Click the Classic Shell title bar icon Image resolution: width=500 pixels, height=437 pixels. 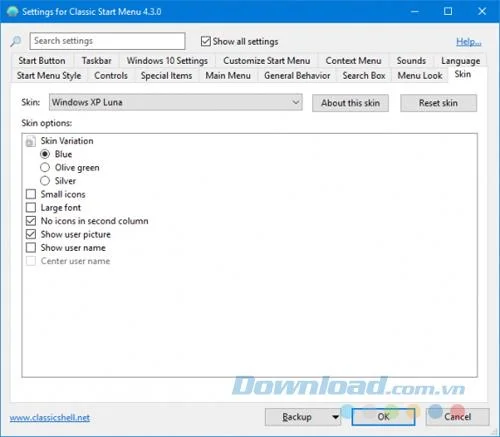(x=12, y=11)
